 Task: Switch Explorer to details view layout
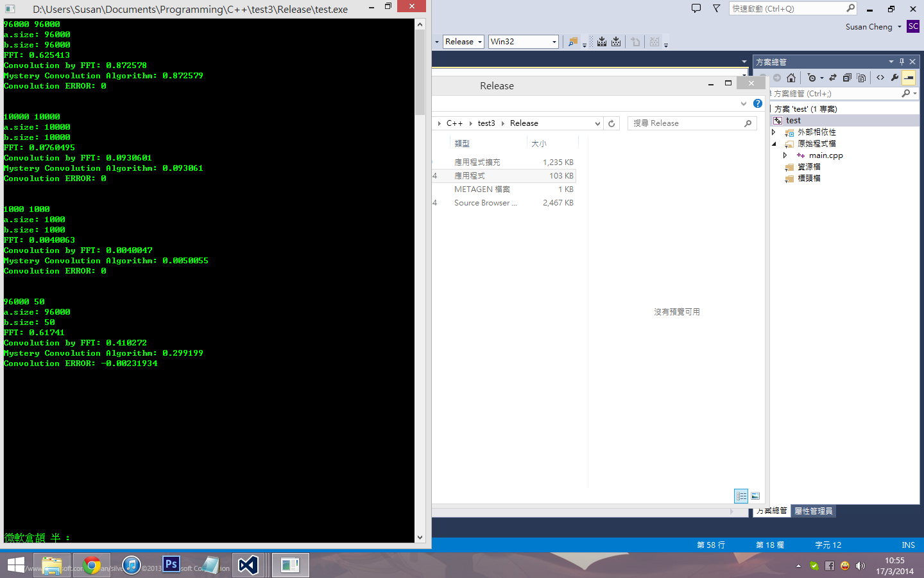[x=741, y=496]
